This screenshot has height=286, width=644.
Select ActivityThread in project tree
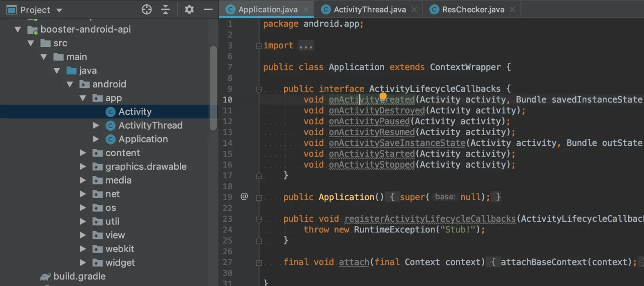pos(150,126)
